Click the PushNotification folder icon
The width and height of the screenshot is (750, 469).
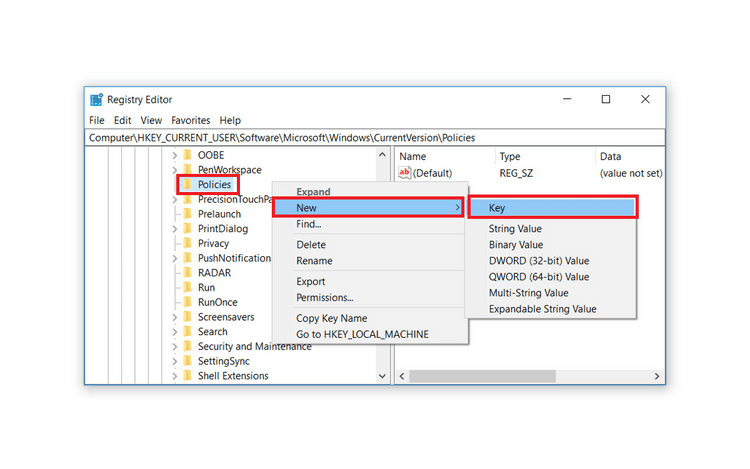coord(188,258)
